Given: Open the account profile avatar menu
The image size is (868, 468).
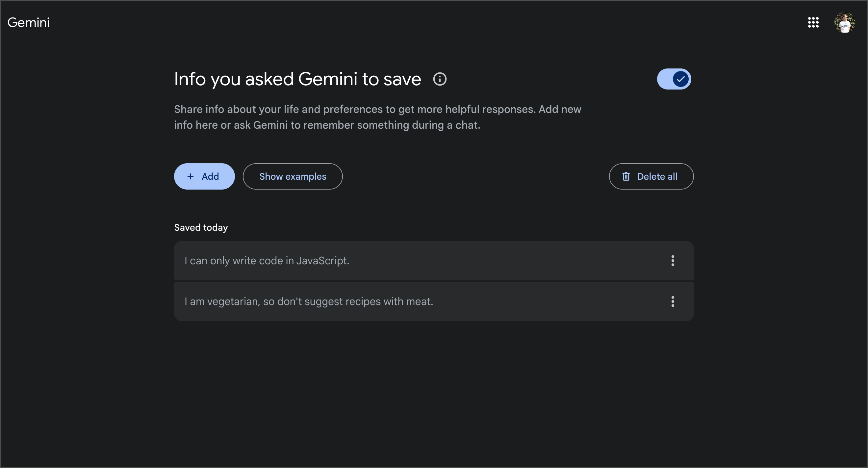Looking at the screenshot, I should click(x=844, y=23).
